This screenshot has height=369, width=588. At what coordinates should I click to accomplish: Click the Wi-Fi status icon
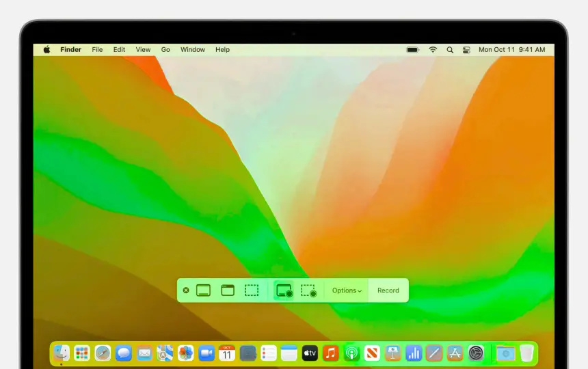(x=432, y=50)
